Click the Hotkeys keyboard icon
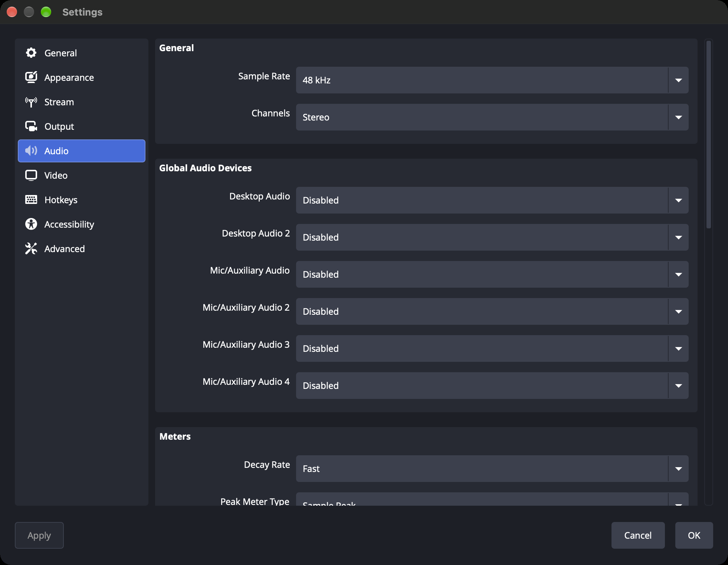Image resolution: width=728 pixels, height=565 pixels. click(31, 200)
